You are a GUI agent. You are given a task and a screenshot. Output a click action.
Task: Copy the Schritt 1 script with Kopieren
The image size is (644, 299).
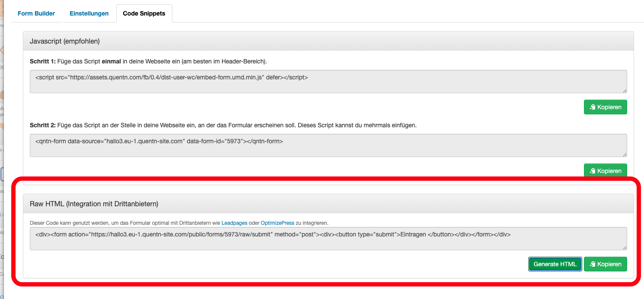[605, 107]
